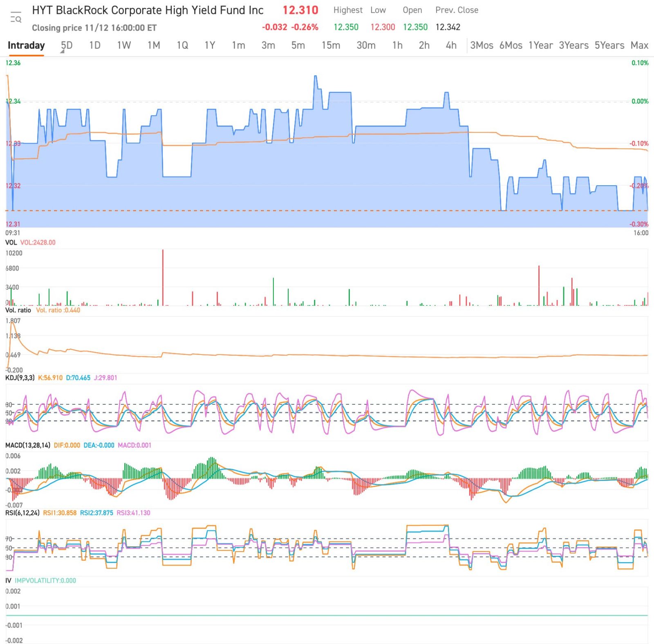Show the 5Years range
The width and height of the screenshot is (654, 644).
(x=609, y=45)
